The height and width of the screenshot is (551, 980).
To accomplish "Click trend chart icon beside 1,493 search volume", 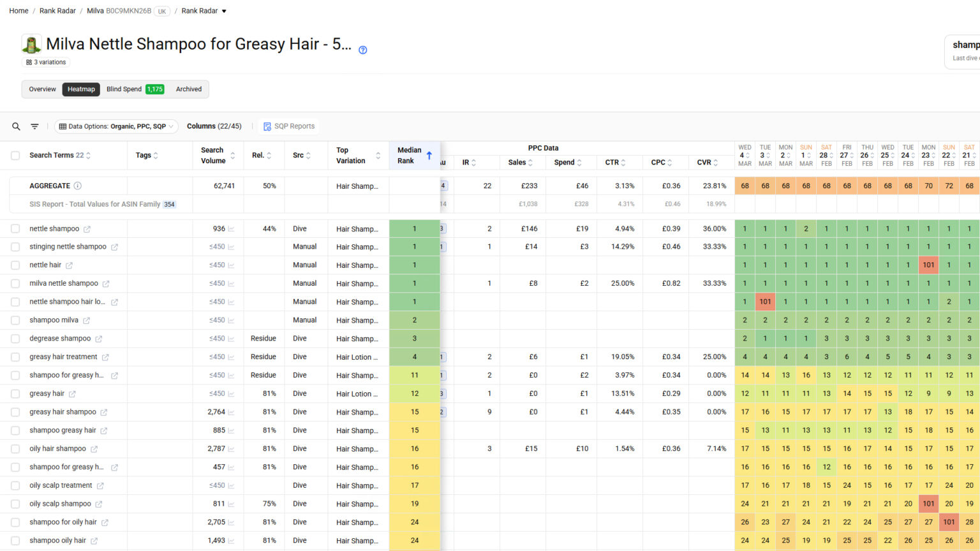I will [231, 541].
